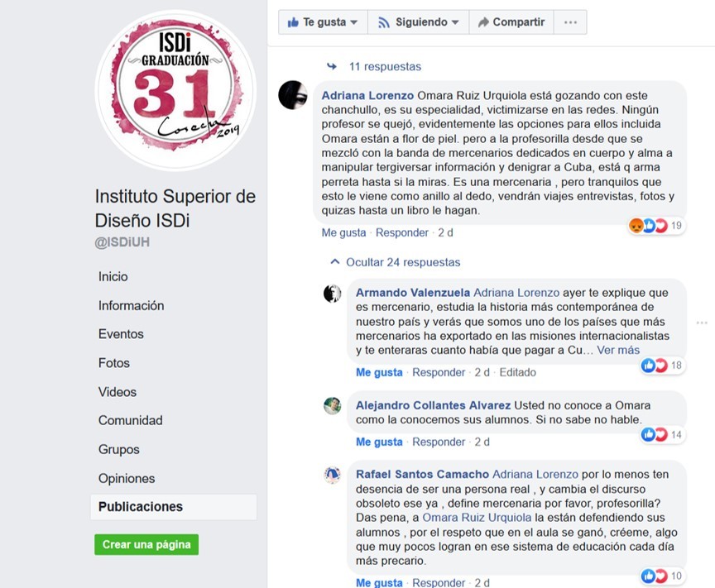Expand the 11 respuestas thread
This screenshot has height=588, width=715.
(374, 66)
